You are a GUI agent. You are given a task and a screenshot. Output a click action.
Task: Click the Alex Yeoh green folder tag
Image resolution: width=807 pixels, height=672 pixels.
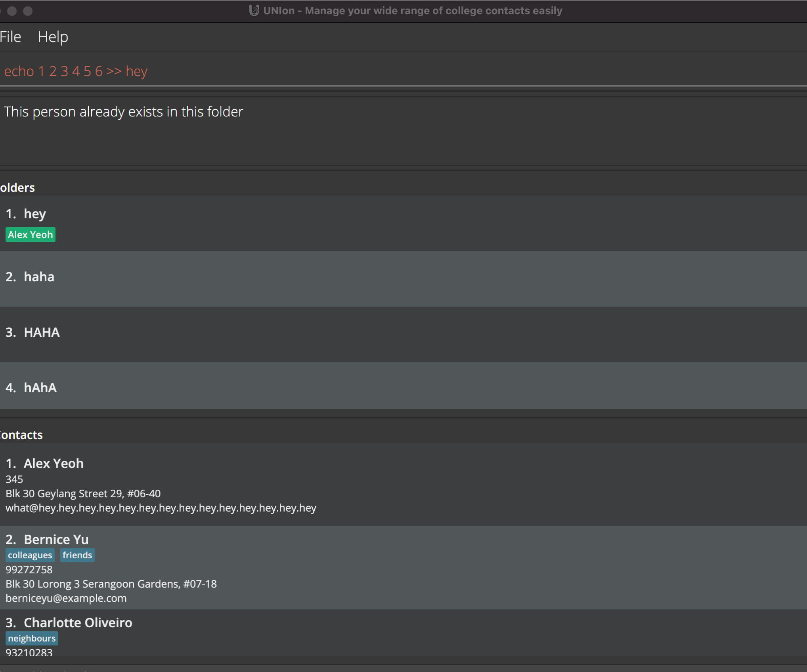(x=30, y=235)
